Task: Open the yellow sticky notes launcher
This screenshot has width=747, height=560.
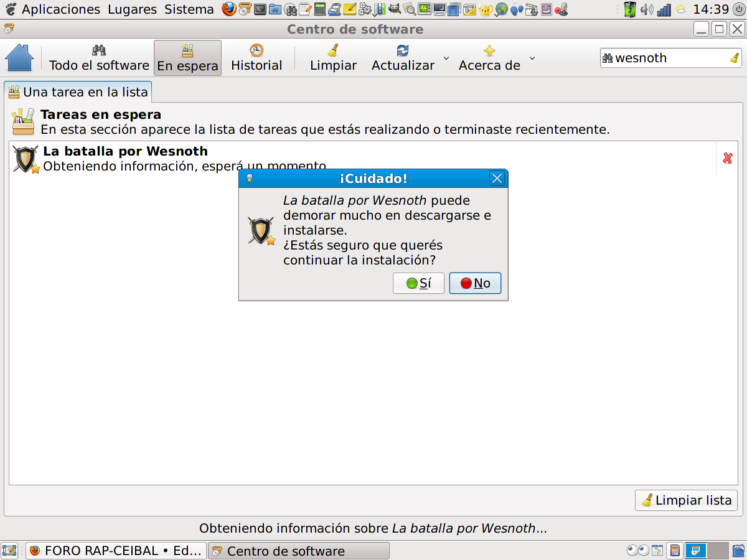Action: 350,9
